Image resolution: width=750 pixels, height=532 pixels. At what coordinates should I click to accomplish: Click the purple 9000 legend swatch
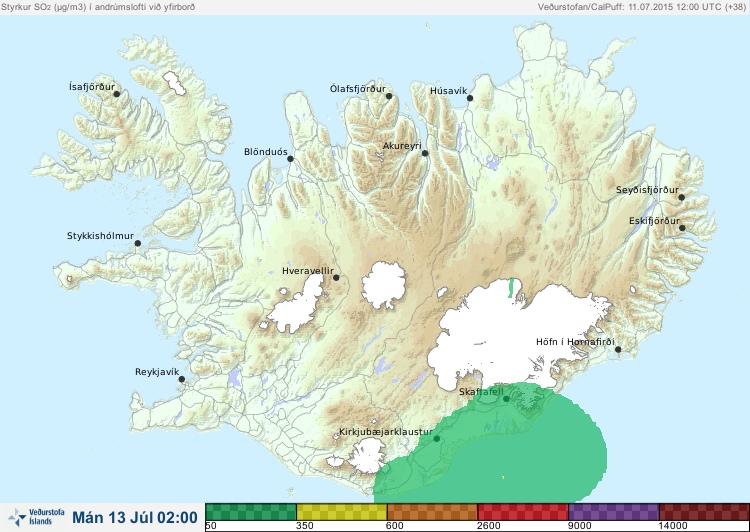tap(614, 512)
